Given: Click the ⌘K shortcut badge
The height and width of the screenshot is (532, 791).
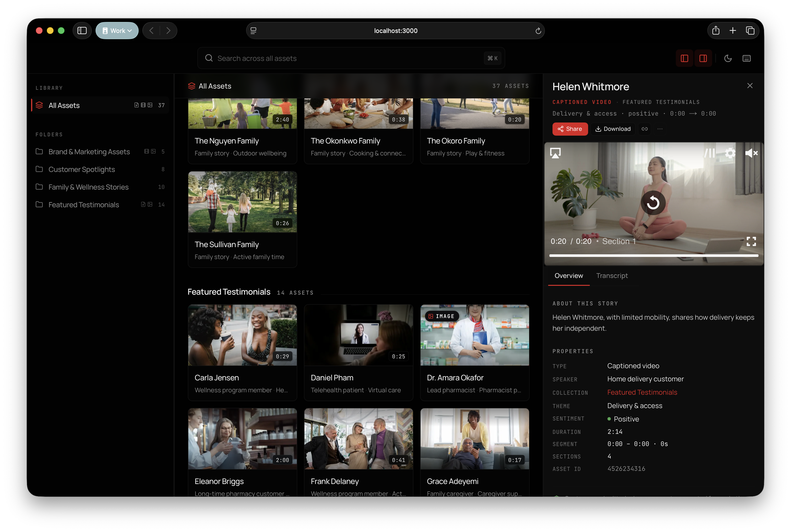Looking at the screenshot, I should click(492, 58).
